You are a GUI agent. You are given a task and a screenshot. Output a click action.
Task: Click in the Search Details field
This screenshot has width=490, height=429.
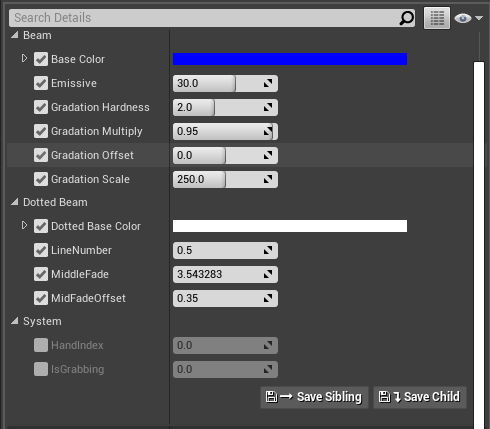click(212, 18)
